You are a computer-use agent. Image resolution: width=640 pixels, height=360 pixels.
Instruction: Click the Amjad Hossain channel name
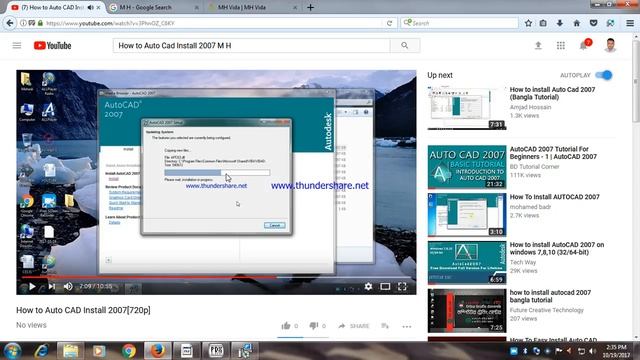pyautogui.click(x=530, y=107)
